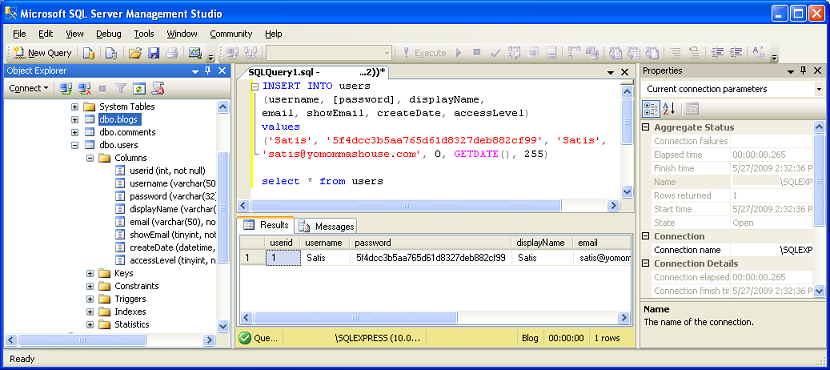The width and height of the screenshot is (830, 370).
Task: Click the results grid horizontal scrollbar
Action: (435, 318)
